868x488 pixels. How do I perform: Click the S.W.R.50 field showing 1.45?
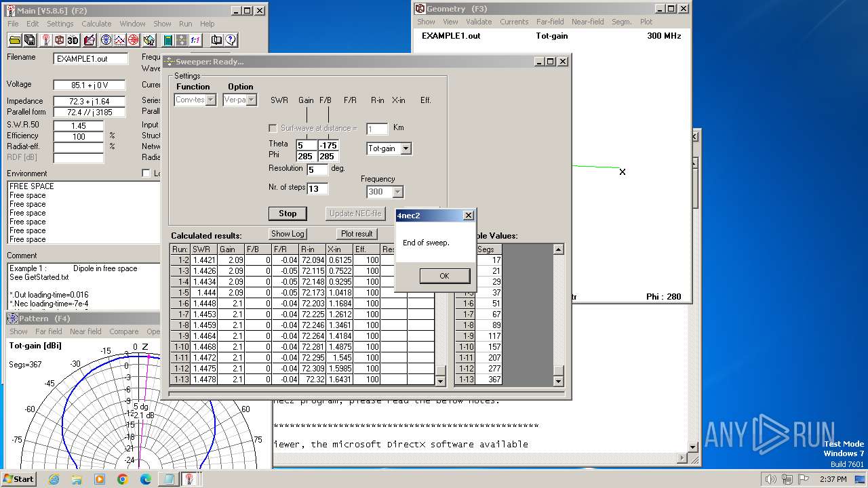[x=79, y=126]
